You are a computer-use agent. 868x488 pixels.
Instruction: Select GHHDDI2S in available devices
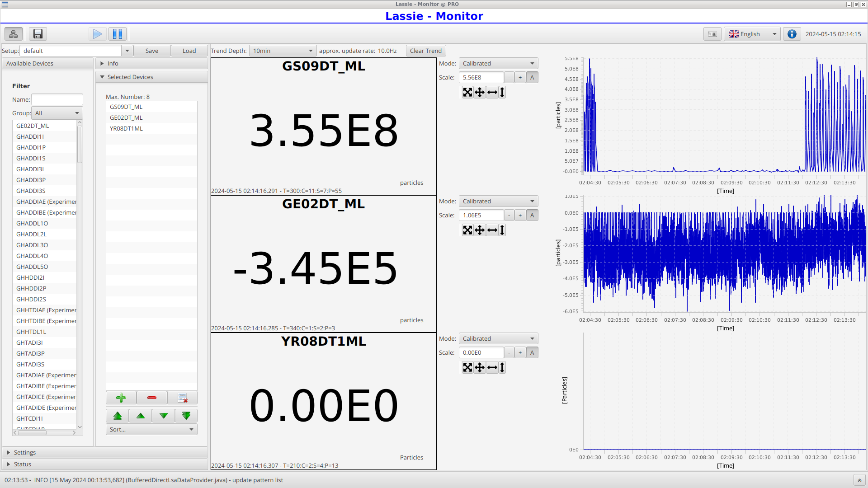coord(45,299)
